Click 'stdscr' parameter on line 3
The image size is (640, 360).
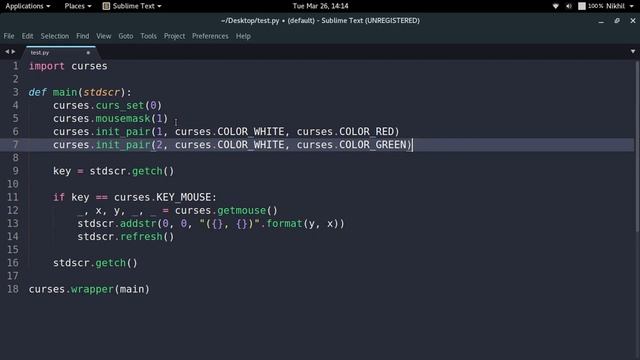pos(102,92)
